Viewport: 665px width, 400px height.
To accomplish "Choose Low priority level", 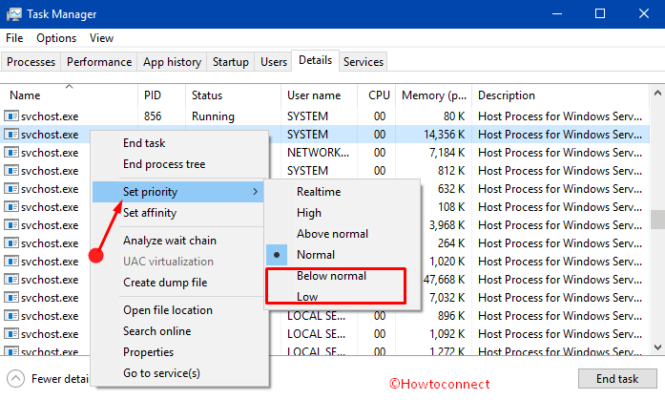I will tap(308, 297).
